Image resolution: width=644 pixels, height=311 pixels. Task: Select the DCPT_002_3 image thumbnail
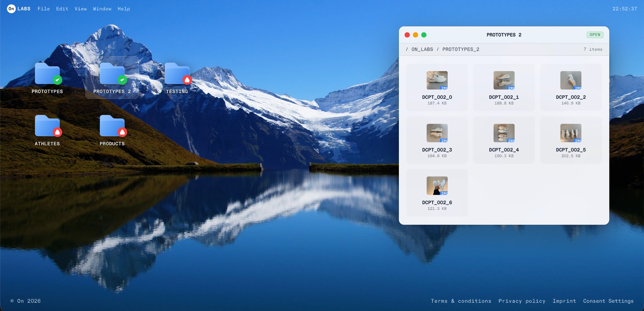point(437,133)
